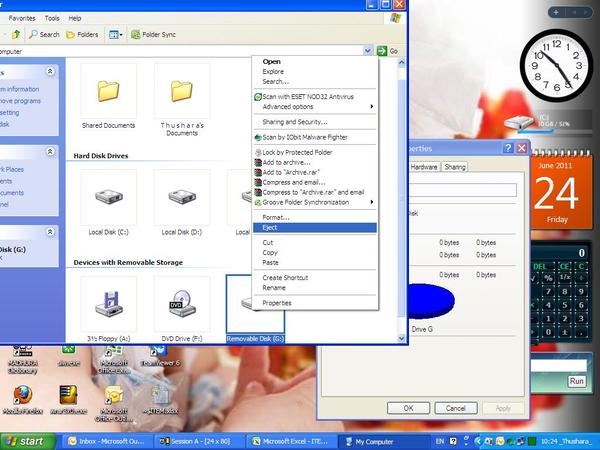
Task: Click the scrollbar down arrow in My Computer
Action: [x=401, y=338]
